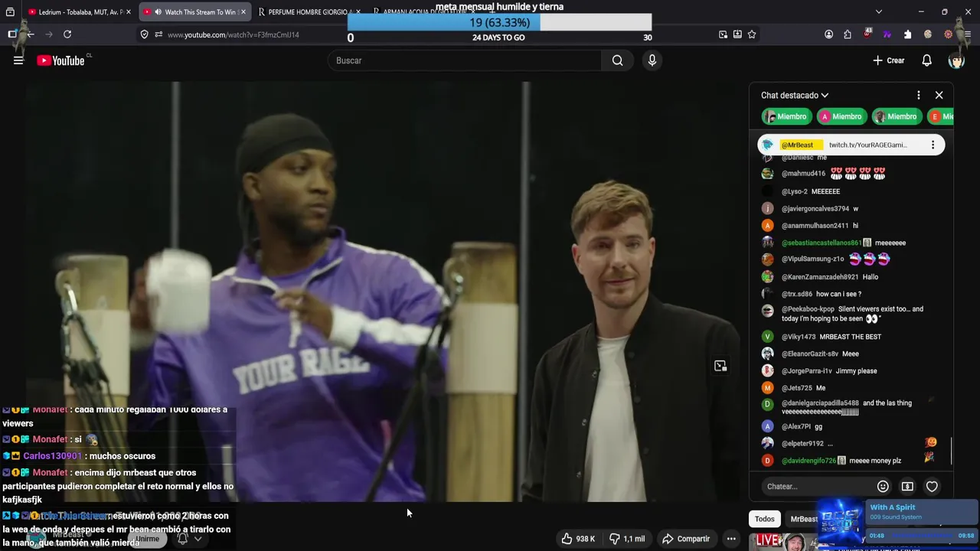This screenshot has width=980, height=551.
Task: Open the Crear menu
Action: pos(889,60)
